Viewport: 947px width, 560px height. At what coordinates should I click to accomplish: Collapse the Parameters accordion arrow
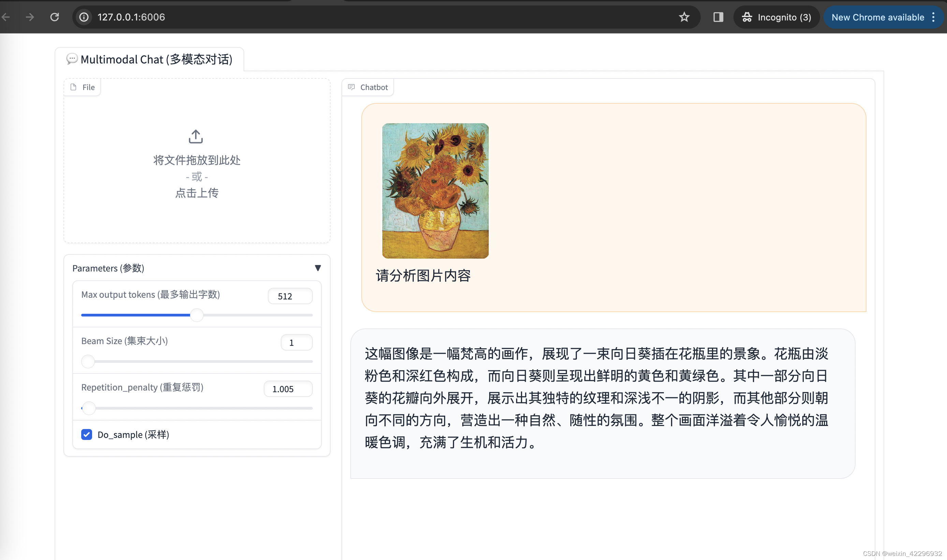click(x=318, y=268)
